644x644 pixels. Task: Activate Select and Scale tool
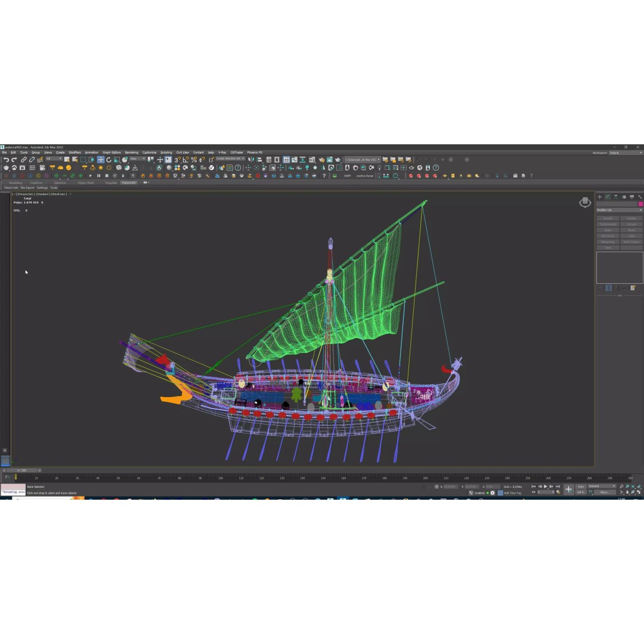click(117, 160)
